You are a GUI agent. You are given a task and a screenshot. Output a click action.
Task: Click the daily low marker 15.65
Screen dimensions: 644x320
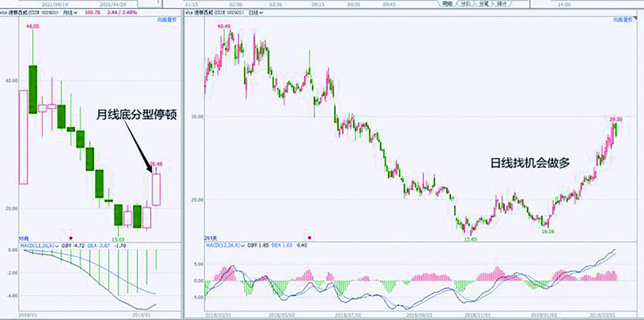point(470,239)
